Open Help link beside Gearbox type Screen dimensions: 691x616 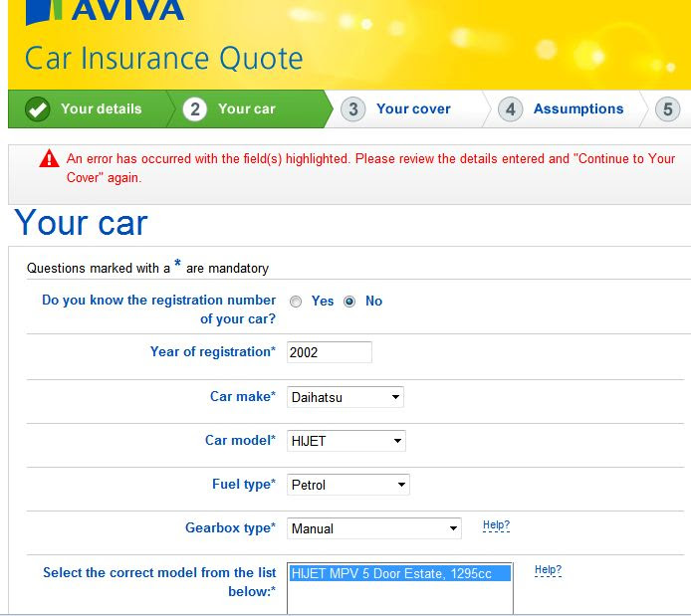pos(496,524)
